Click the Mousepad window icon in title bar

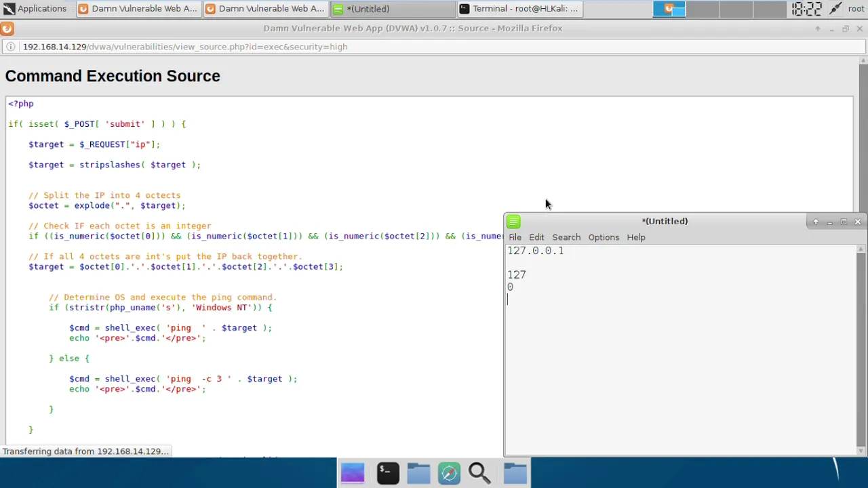pos(513,222)
